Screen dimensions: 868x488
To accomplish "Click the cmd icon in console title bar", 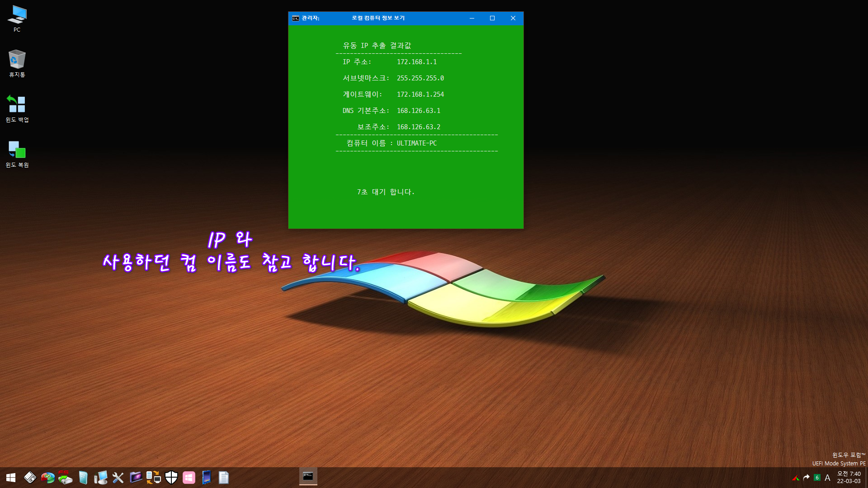I will point(295,18).
